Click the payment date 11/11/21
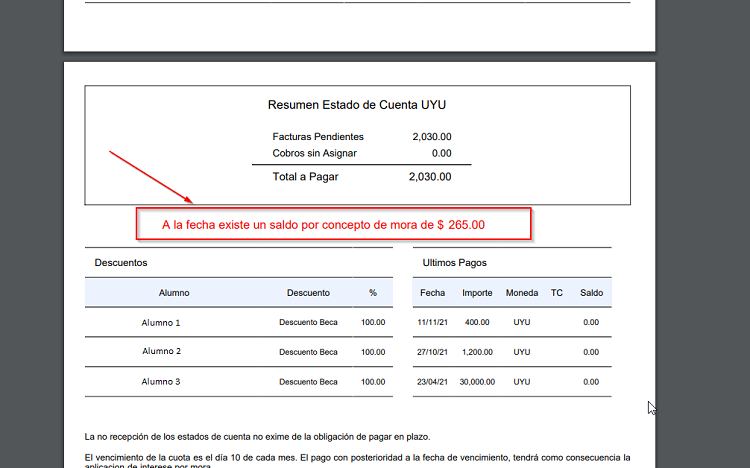The width and height of the screenshot is (750, 468). 433,323
